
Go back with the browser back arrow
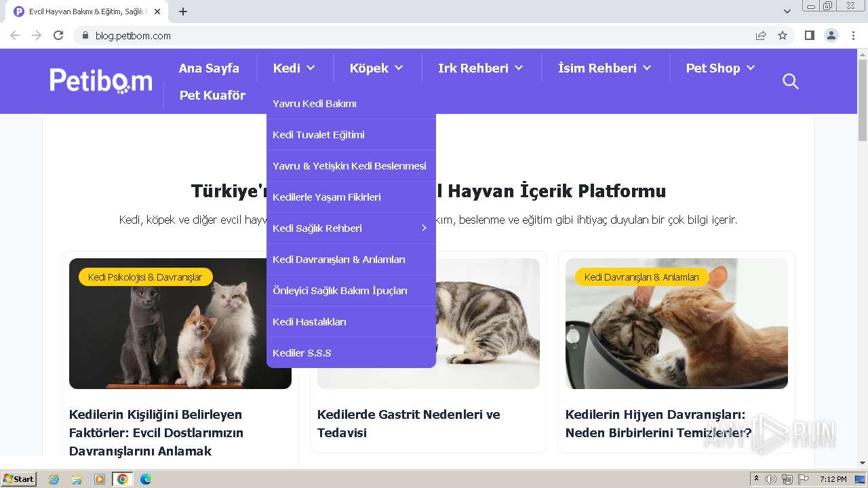point(15,35)
